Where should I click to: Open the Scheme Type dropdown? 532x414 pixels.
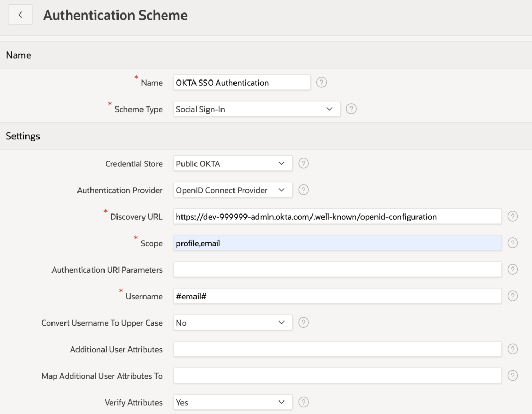pyautogui.click(x=256, y=109)
